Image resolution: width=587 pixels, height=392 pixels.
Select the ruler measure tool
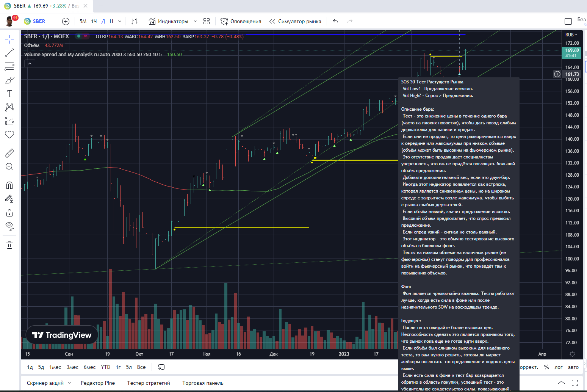(9, 153)
